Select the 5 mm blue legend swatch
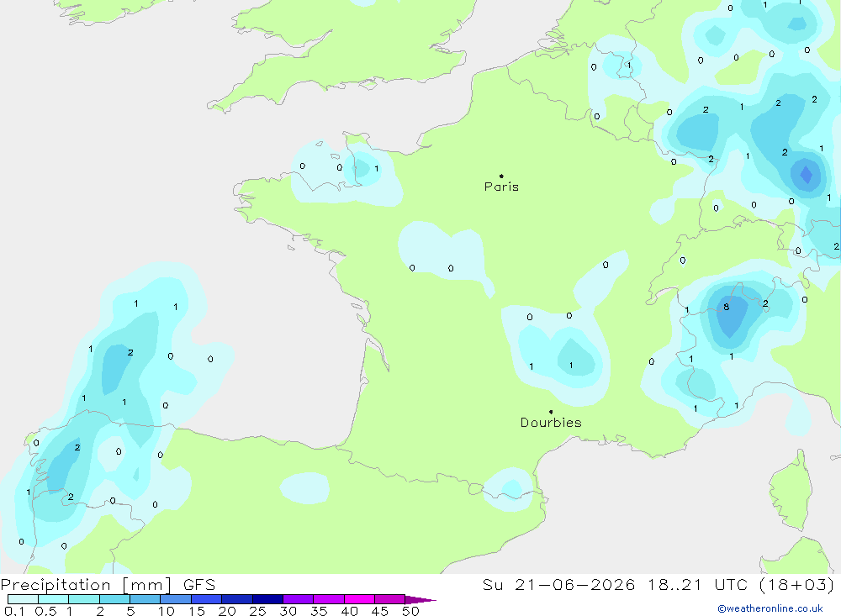The image size is (841, 616). [x=145, y=599]
